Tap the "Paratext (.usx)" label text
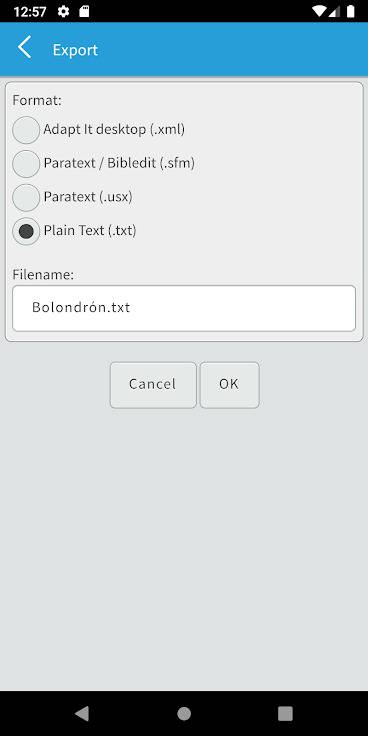Image resolution: width=368 pixels, height=736 pixels. [88, 197]
